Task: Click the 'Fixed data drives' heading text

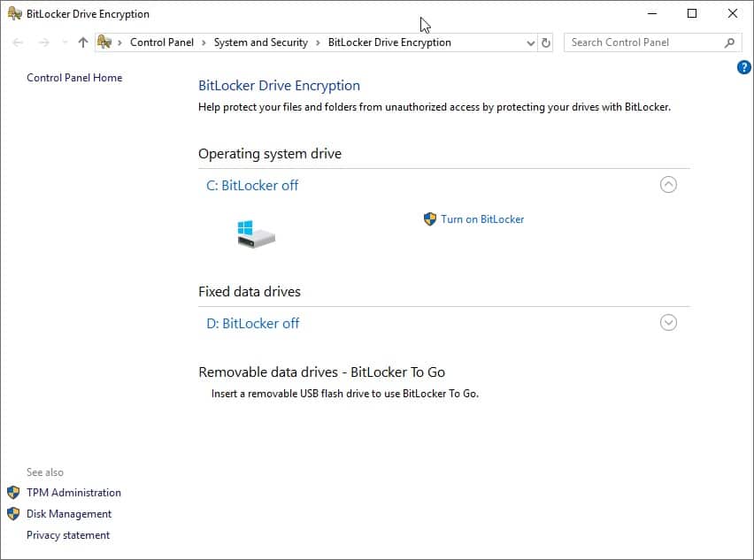Action: tap(250, 292)
